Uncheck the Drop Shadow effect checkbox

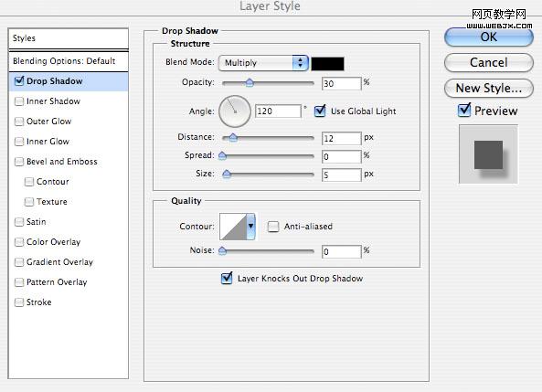[19, 81]
